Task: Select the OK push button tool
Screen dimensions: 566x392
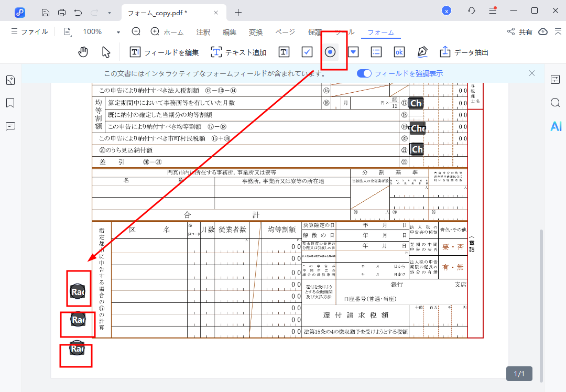Action: pos(399,52)
